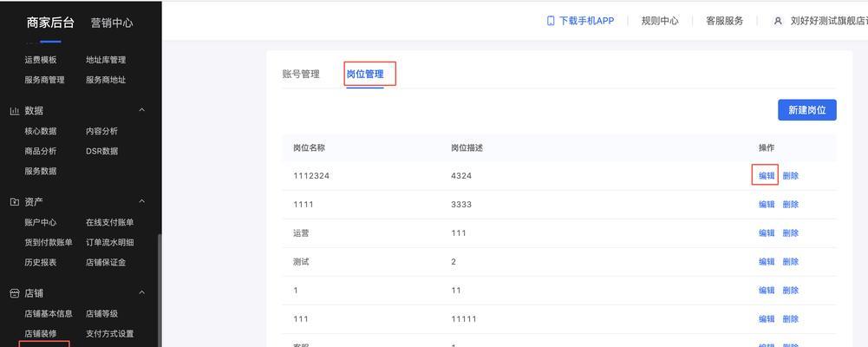Delete the 运营 position row
This screenshot has height=347, width=868.
point(790,232)
